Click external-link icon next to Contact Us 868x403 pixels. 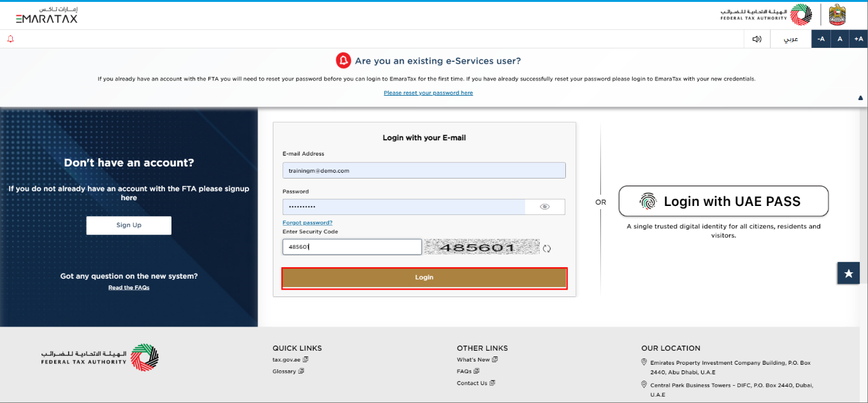click(x=492, y=383)
